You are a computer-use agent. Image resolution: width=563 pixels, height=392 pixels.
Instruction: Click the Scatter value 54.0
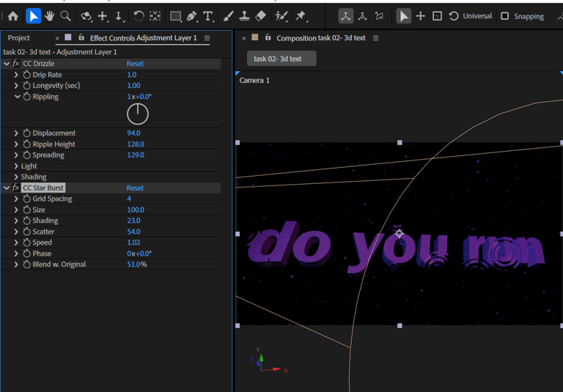pyautogui.click(x=133, y=232)
